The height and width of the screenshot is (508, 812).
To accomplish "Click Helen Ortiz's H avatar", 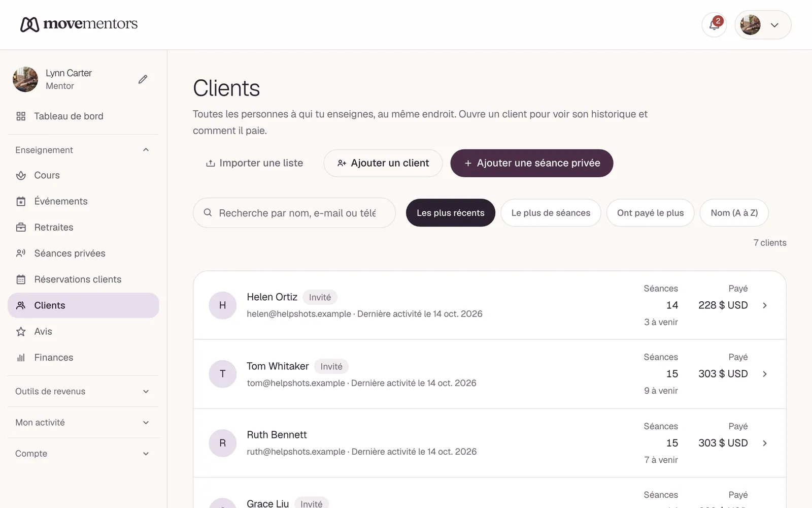I will point(222,305).
